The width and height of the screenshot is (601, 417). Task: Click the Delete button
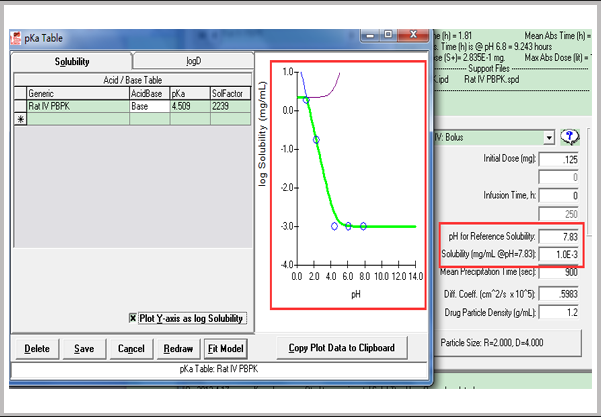(37, 348)
